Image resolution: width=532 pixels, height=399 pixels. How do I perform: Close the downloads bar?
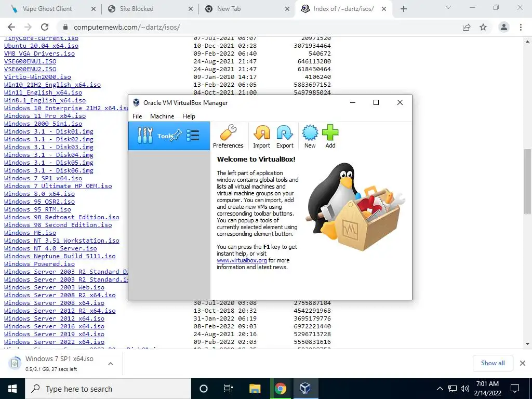523,363
